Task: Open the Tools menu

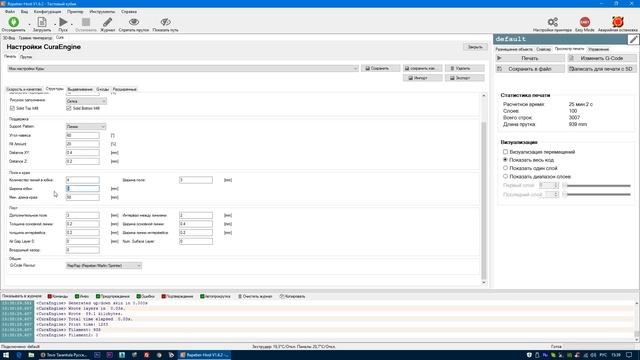Action: pos(102,12)
